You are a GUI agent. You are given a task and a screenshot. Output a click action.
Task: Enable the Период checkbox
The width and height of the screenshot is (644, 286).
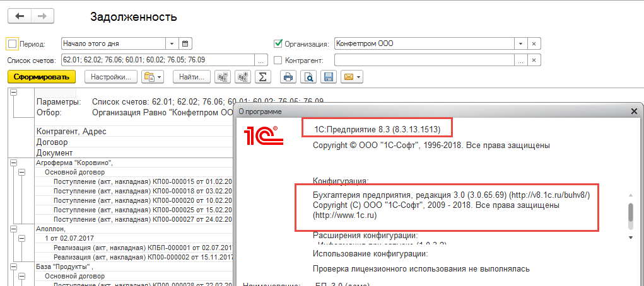13,44
